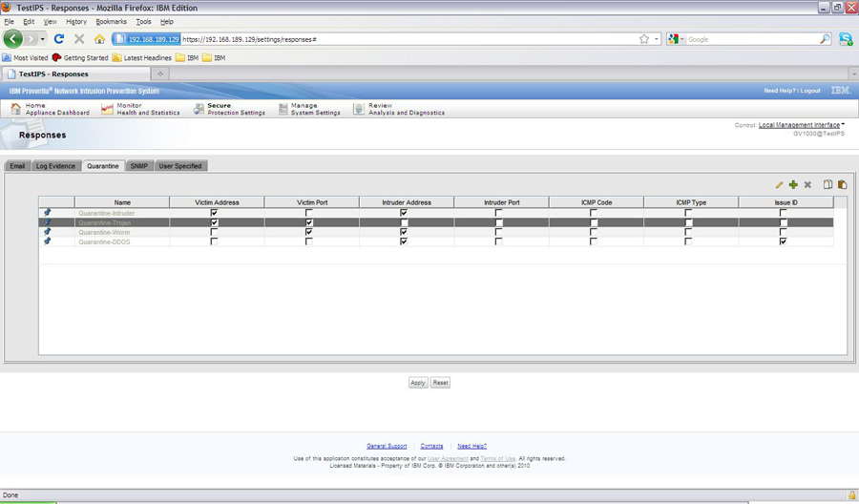The width and height of the screenshot is (859, 504).
Task: Click the Apply button
Action: pyautogui.click(x=418, y=383)
